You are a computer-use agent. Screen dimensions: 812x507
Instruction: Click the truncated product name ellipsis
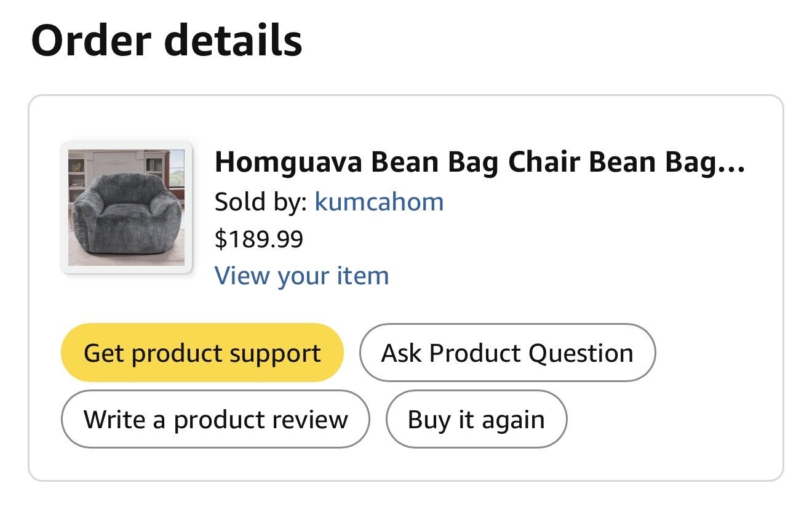(732, 164)
